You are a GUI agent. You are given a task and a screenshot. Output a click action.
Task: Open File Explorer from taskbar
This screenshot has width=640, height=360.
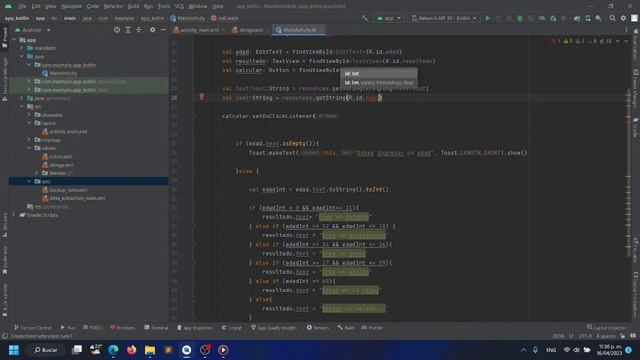[x=150, y=350]
